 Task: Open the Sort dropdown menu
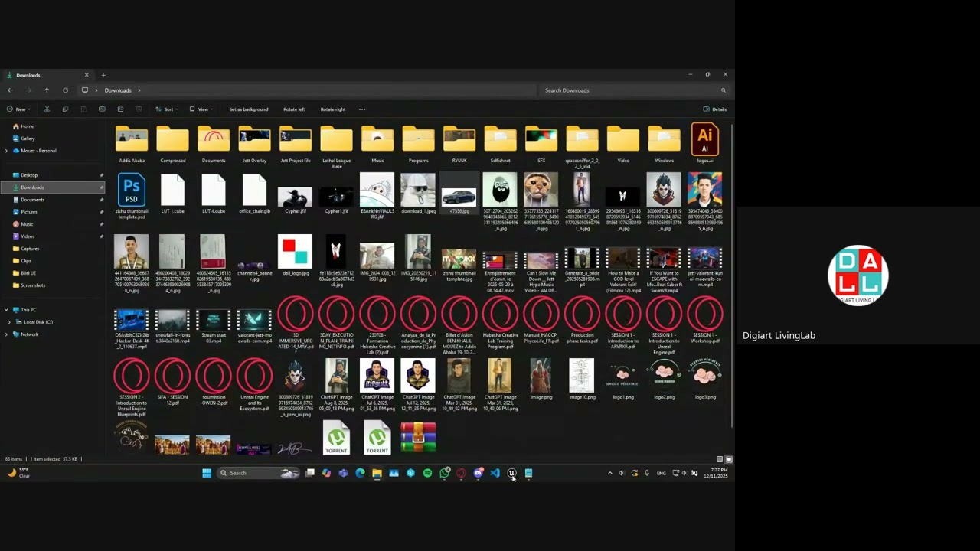(166, 109)
